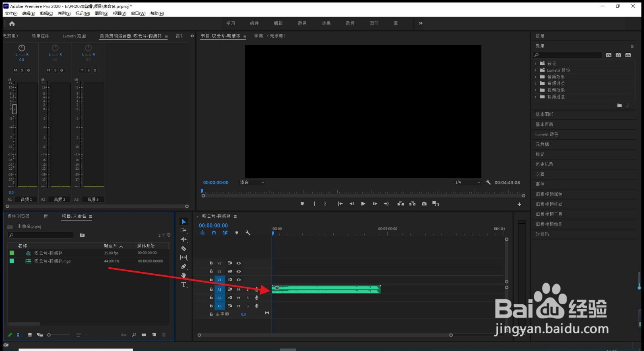Click New Bin folder icon in Project panel
This screenshot has width=644, height=351.
[144, 334]
